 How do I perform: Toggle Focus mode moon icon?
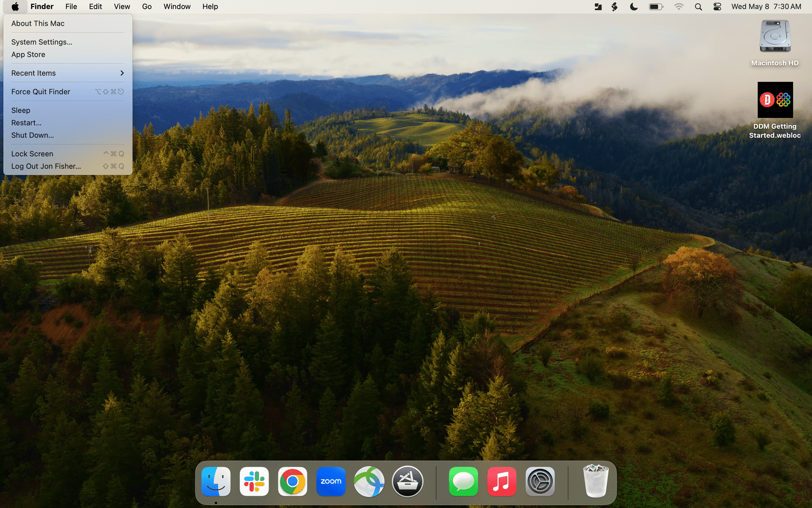click(x=634, y=7)
